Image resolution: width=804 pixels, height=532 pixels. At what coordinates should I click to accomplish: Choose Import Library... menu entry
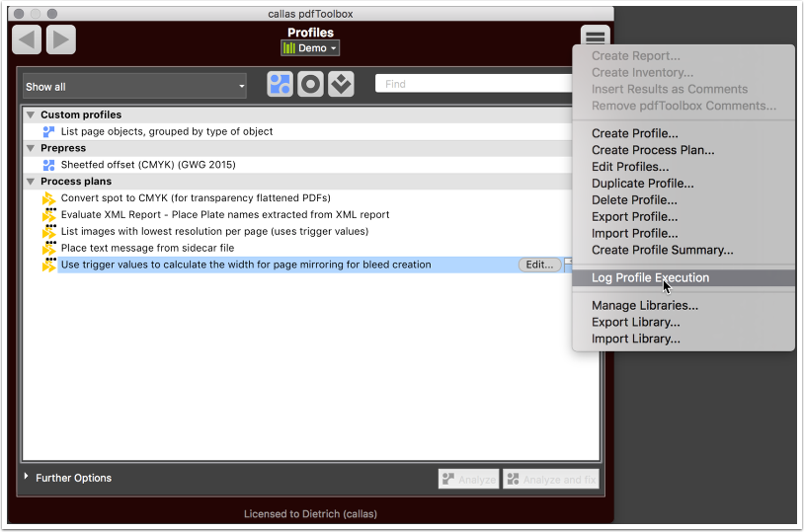pos(635,339)
